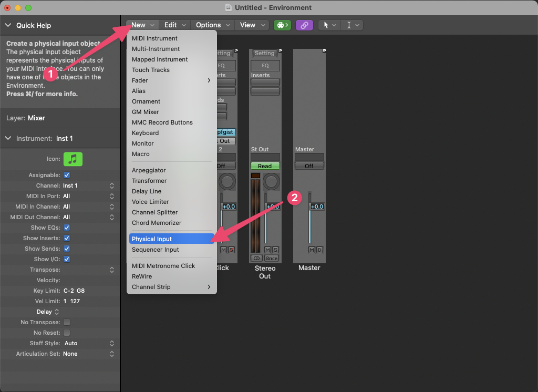The width and height of the screenshot is (538, 392).
Task: Click the Bnce button on Stereo Out
Action: click(x=271, y=259)
